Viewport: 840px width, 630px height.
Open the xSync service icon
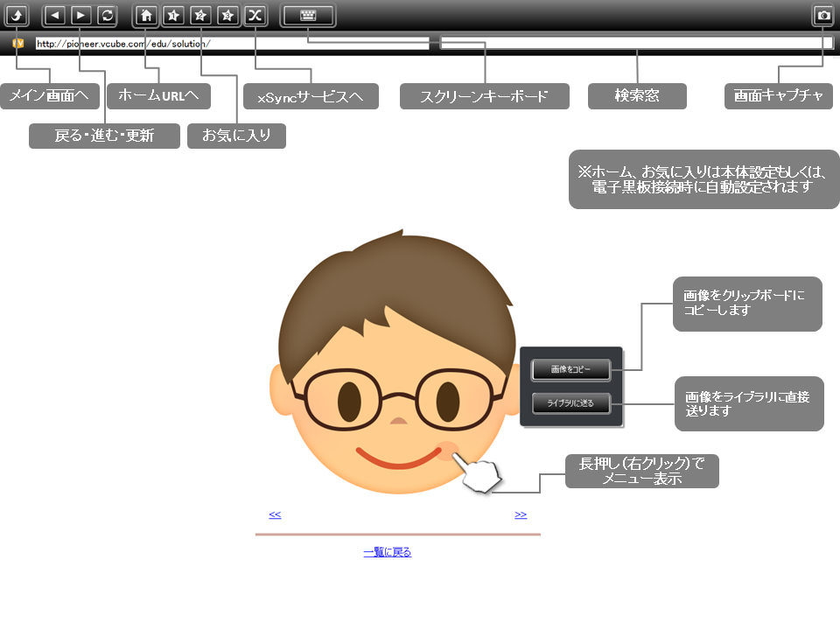(x=255, y=15)
